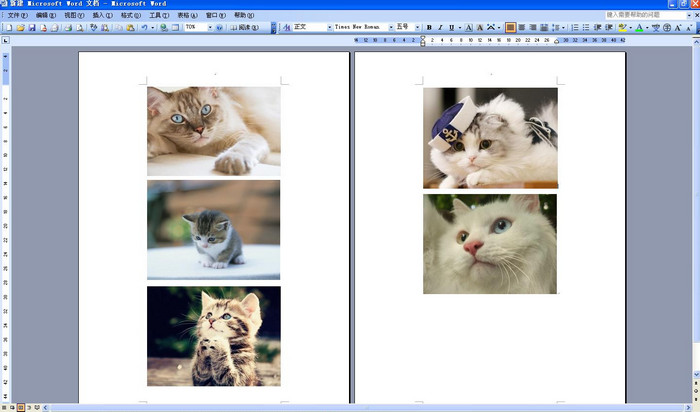Open the Times New Roman font dropdown
This screenshot has height=412, width=700.
pyautogui.click(x=389, y=28)
